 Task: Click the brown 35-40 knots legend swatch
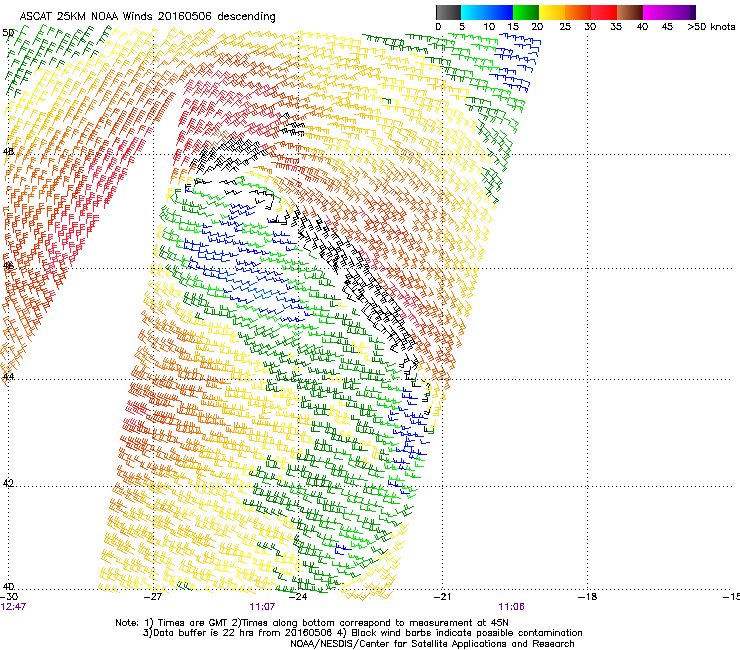(x=630, y=12)
